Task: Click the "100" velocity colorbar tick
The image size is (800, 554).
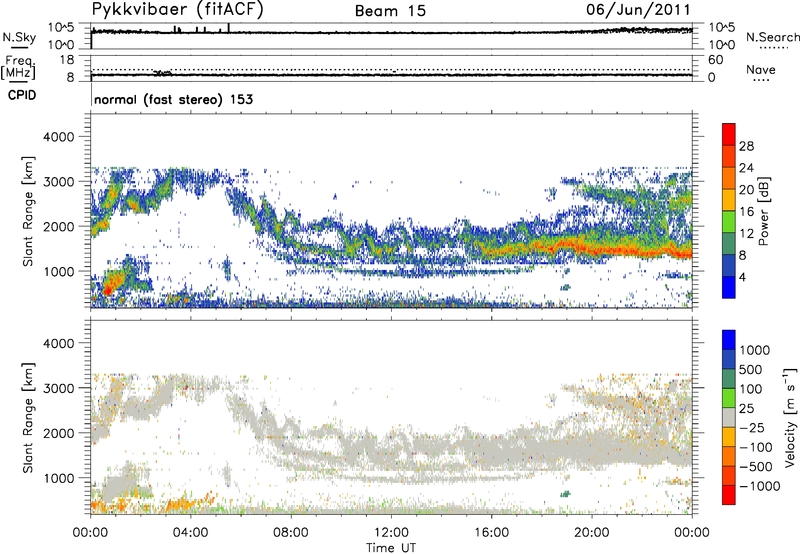Action: point(751,389)
